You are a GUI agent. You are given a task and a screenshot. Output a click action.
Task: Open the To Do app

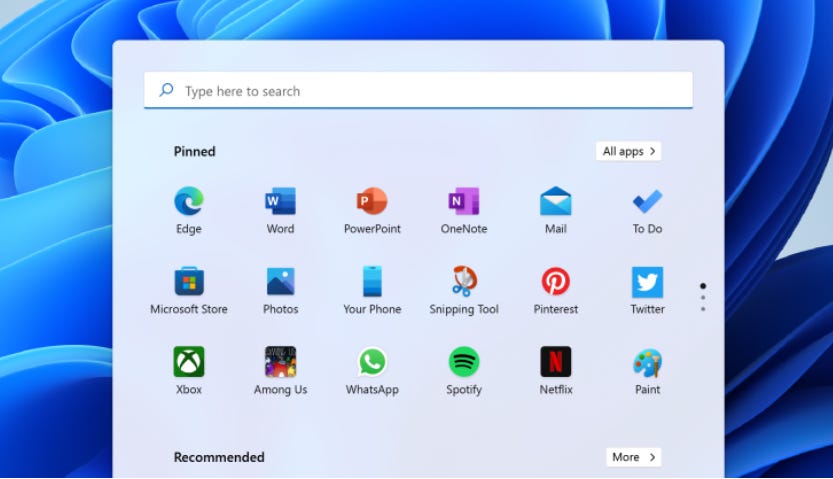[647, 210]
